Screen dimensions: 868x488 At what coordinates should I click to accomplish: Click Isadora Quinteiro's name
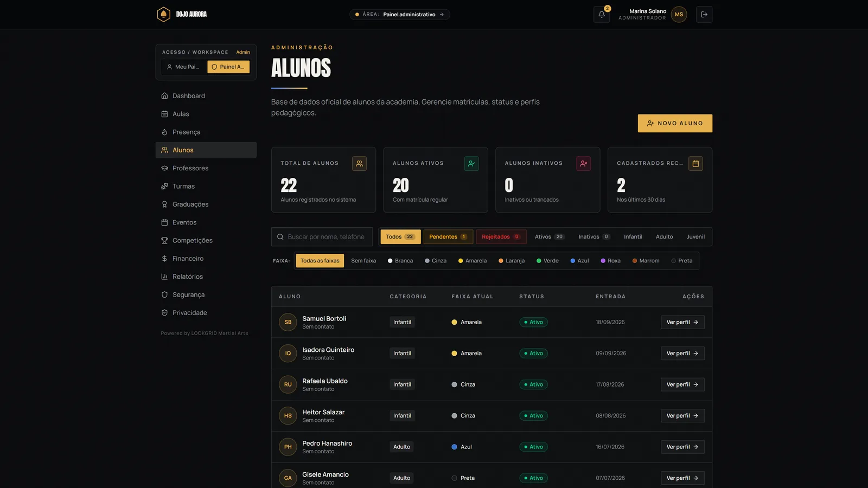coord(328,350)
